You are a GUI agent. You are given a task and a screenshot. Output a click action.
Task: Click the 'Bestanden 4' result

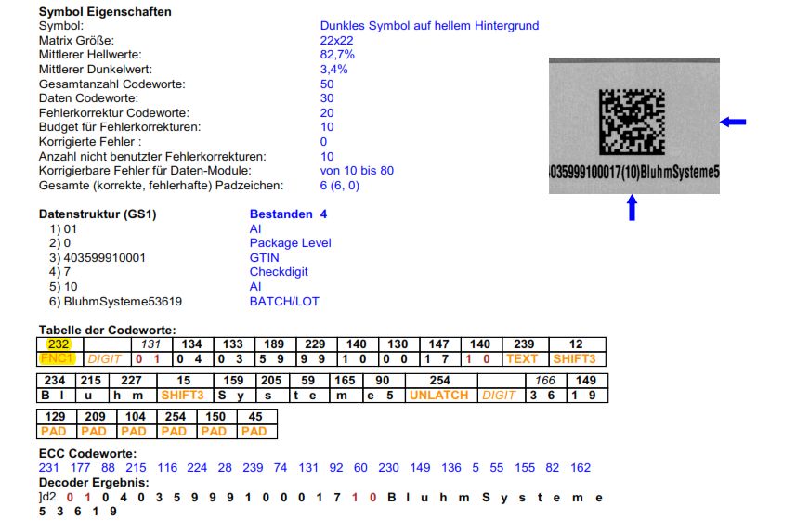(289, 214)
